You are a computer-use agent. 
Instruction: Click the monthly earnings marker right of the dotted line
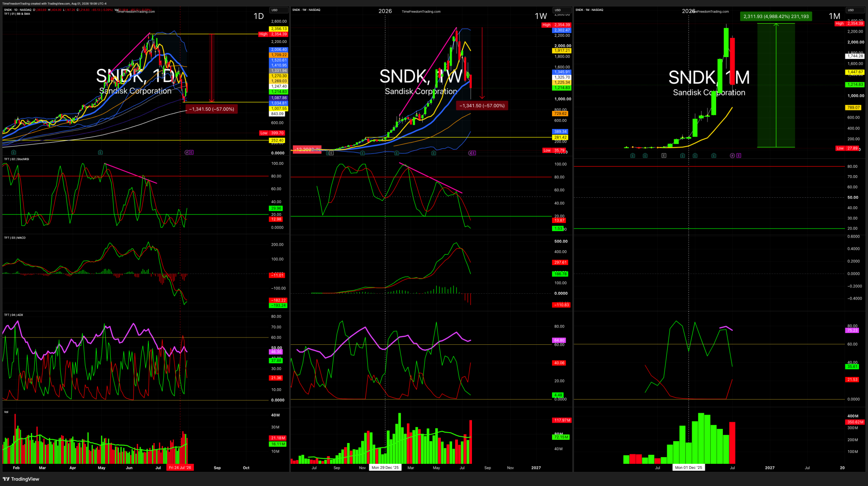[695, 156]
